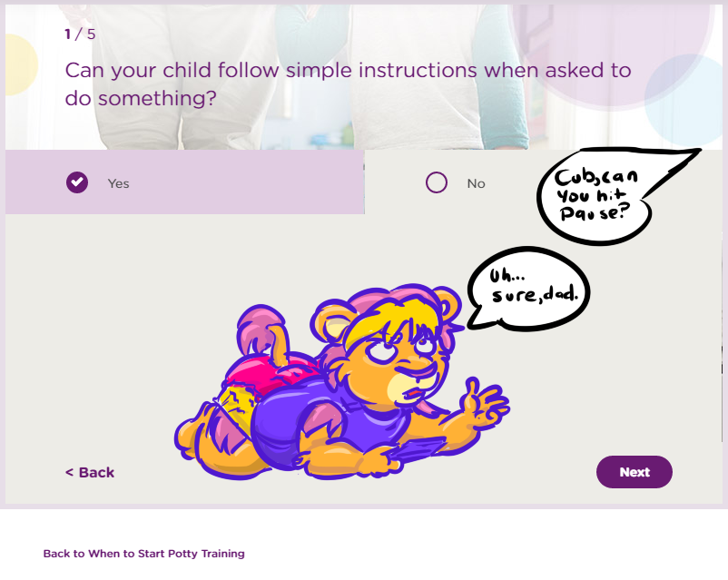Click the yellow decorative circle in header
Viewport: 728px width, 580px height.
point(16,64)
